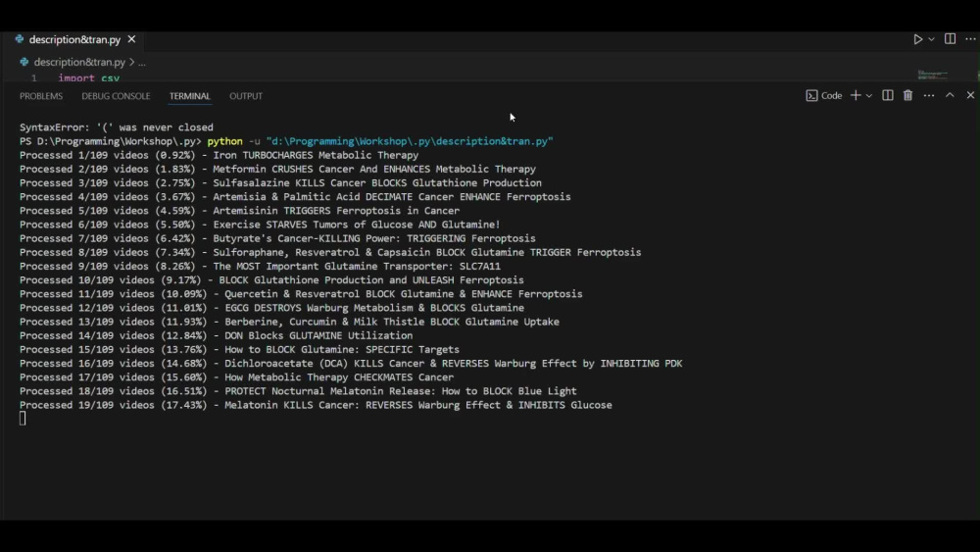Click 'Berberine, Curcumin & Milk Thistle' line
The image size is (980, 552).
point(289,322)
